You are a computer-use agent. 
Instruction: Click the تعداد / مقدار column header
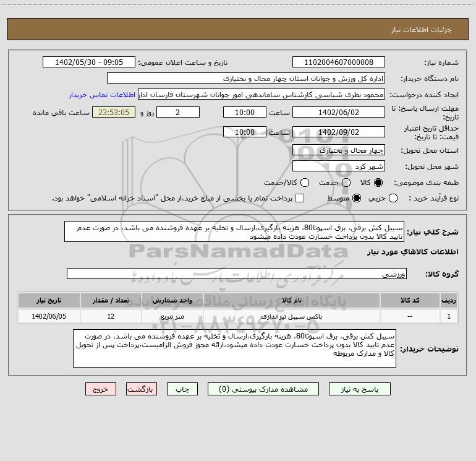pyautogui.click(x=111, y=300)
